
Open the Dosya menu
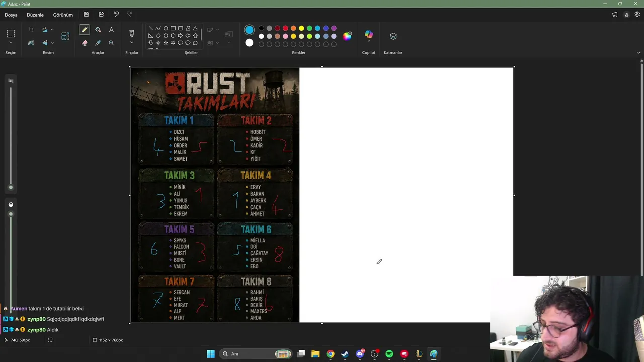pyautogui.click(x=11, y=15)
